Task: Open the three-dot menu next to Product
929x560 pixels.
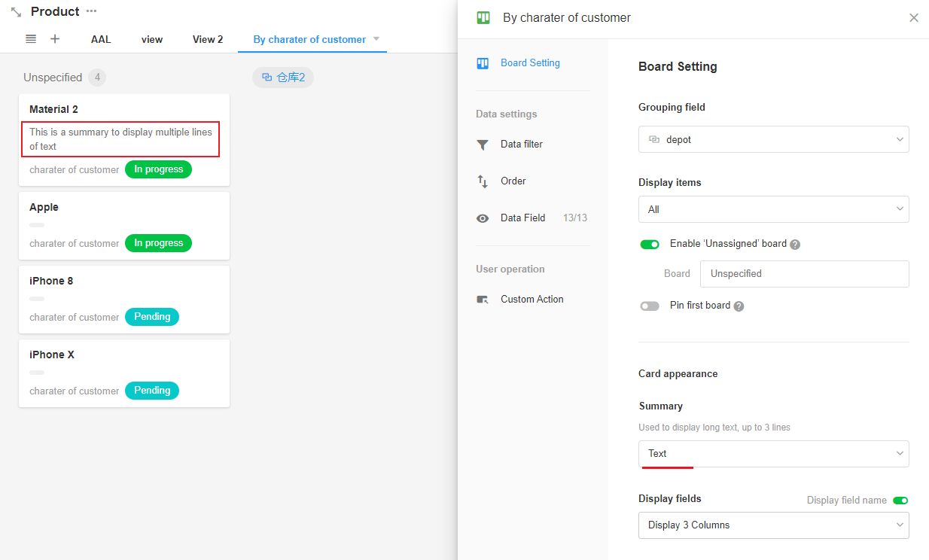Action: 91,11
